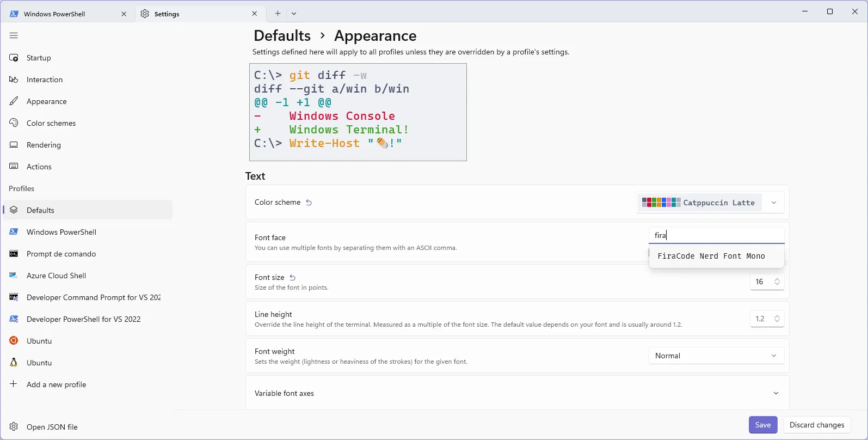Switch to the Windows PowerShell tab

point(68,14)
